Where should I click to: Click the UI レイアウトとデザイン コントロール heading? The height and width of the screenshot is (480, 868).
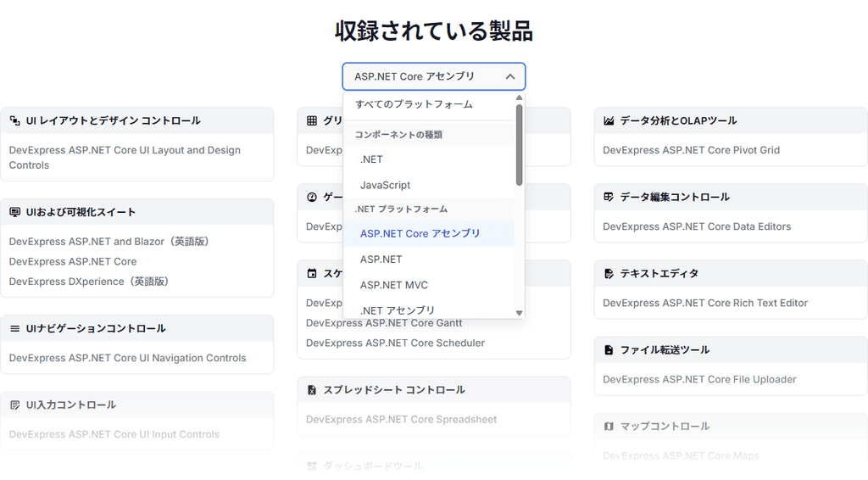[113, 120]
